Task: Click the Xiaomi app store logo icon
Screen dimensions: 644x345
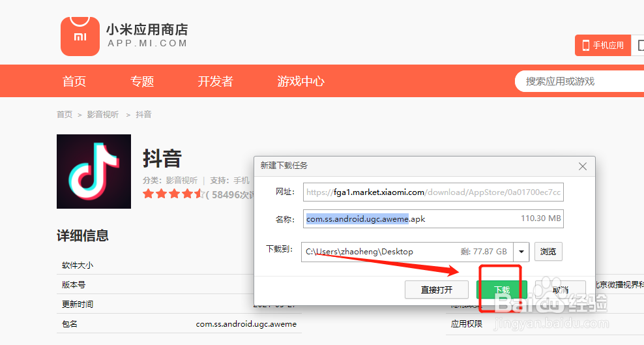Action: point(80,36)
